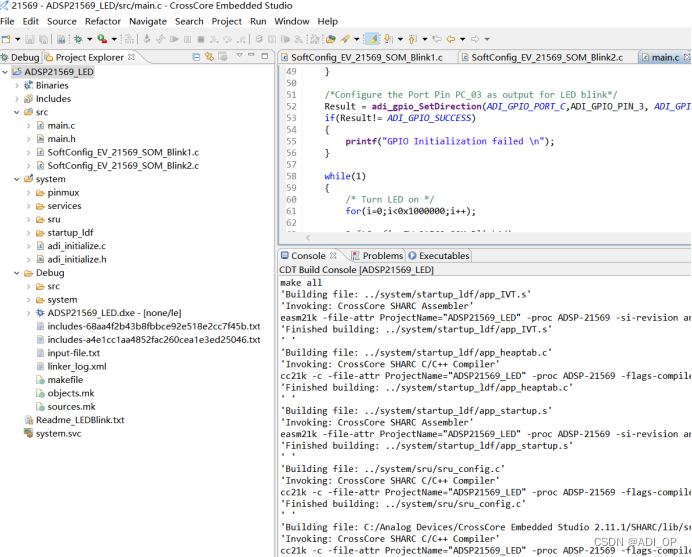
Task: Click the Search flashlight toolbar icon
Action: point(345,39)
